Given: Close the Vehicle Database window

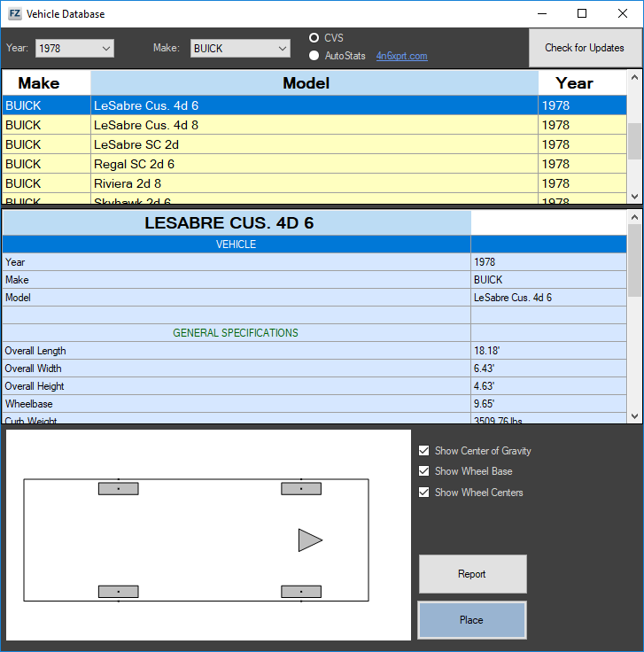Looking at the screenshot, I should [x=623, y=13].
